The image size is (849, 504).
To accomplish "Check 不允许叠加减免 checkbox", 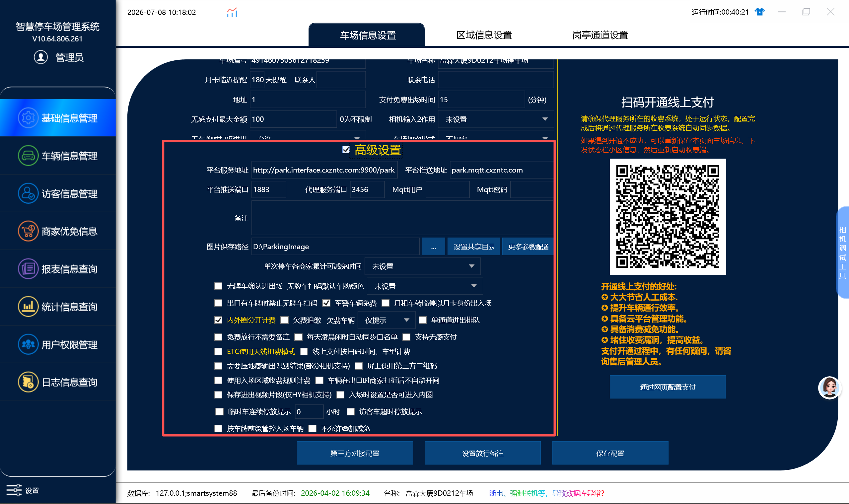I will pyautogui.click(x=313, y=428).
